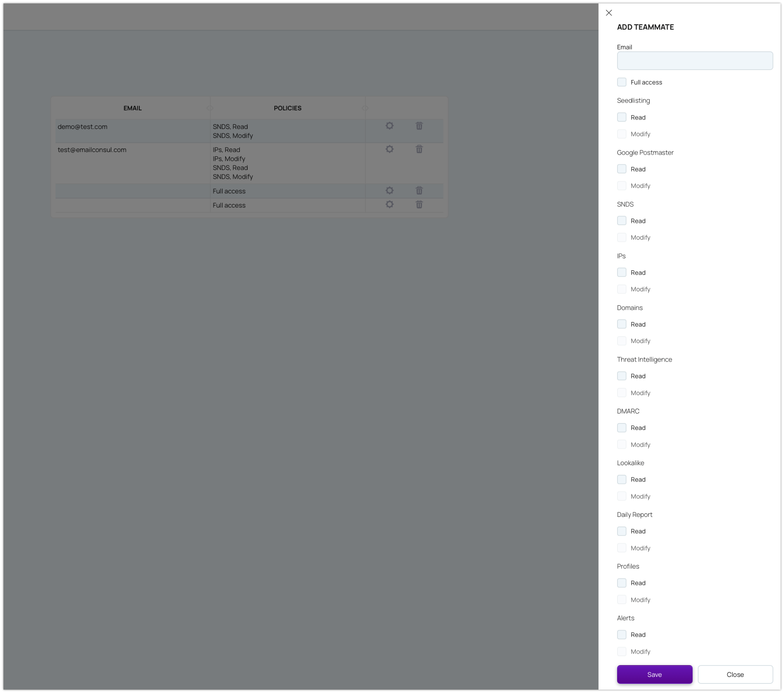
Task: Toggle Read permission for SNDS section
Action: (621, 220)
